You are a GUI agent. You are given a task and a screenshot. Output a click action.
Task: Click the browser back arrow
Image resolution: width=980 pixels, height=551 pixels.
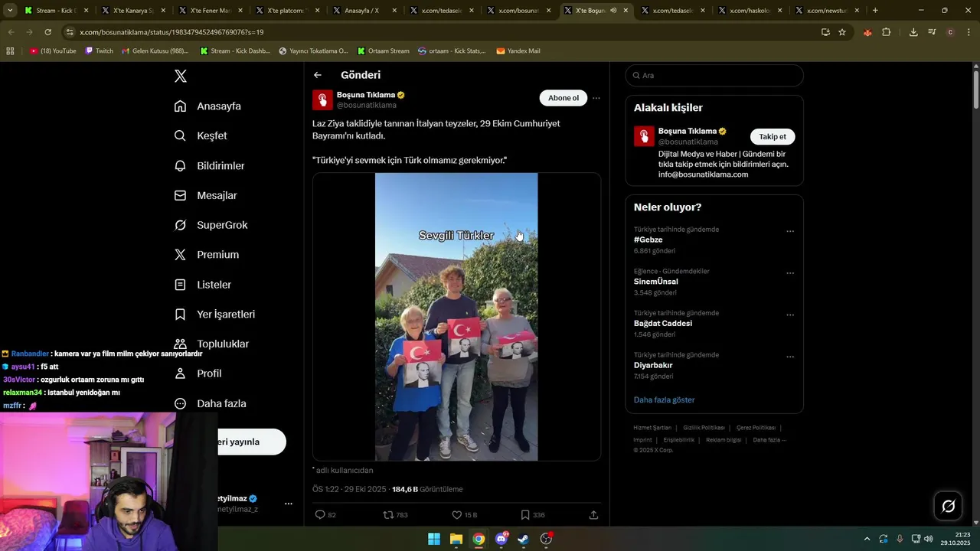click(11, 32)
